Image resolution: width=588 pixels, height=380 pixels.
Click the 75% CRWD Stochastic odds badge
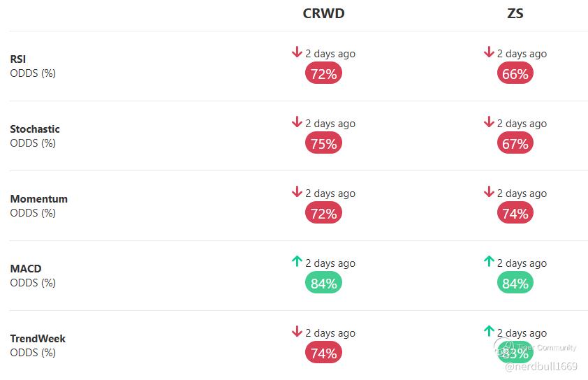[323, 143]
